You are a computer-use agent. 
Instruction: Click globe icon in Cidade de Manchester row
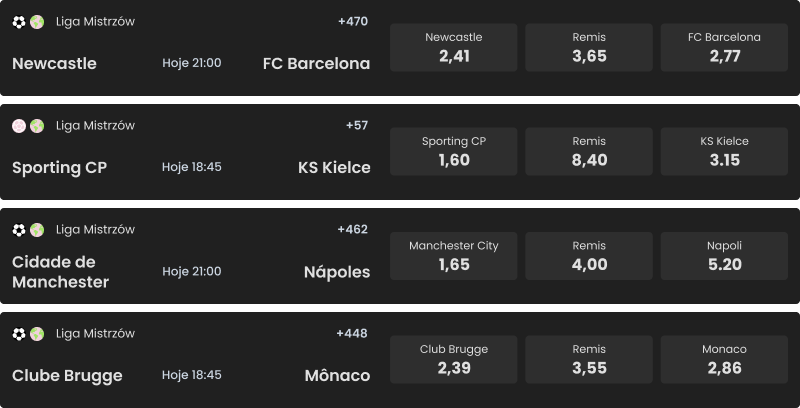(37, 230)
